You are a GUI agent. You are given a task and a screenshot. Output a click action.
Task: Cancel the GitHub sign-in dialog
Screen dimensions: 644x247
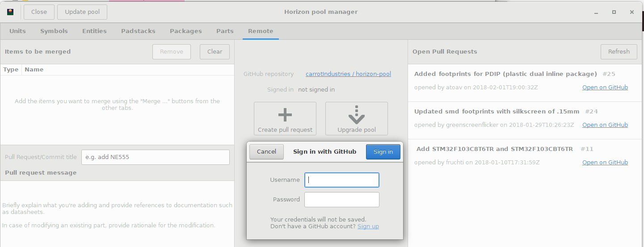tap(266, 152)
